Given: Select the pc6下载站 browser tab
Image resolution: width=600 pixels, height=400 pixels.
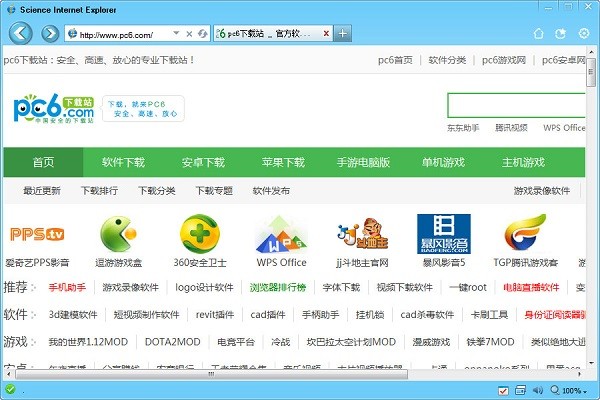Looking at the screenshot, I should (x=273, y=33).
